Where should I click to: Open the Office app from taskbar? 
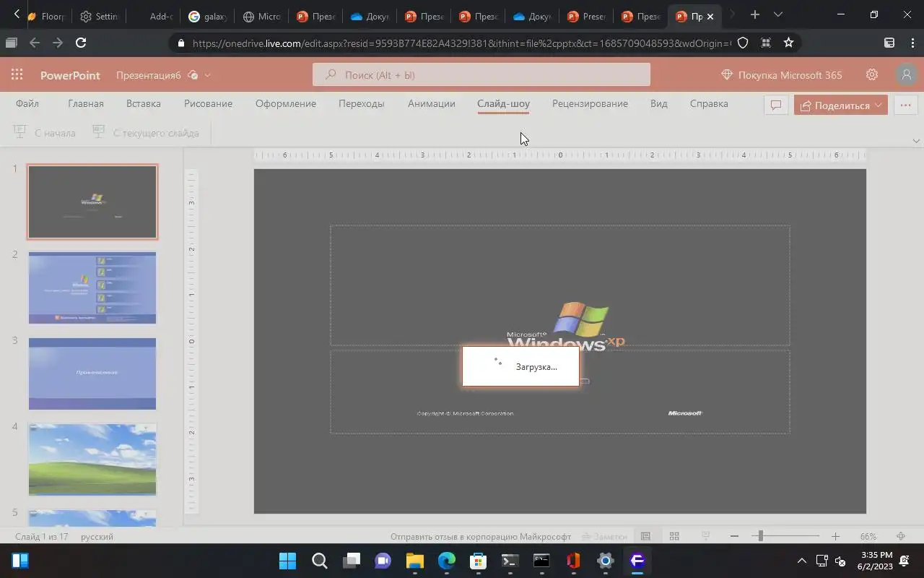point(573,561)
